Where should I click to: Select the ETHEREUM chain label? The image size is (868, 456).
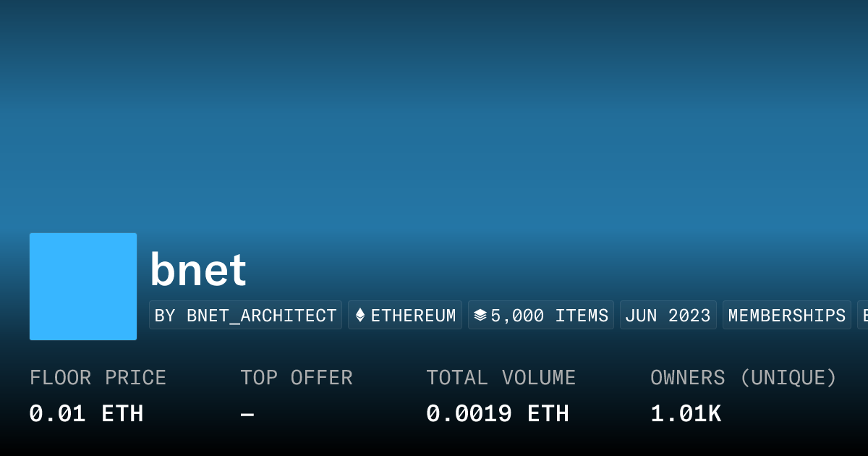pyautogui.click(x=413, y=316)
